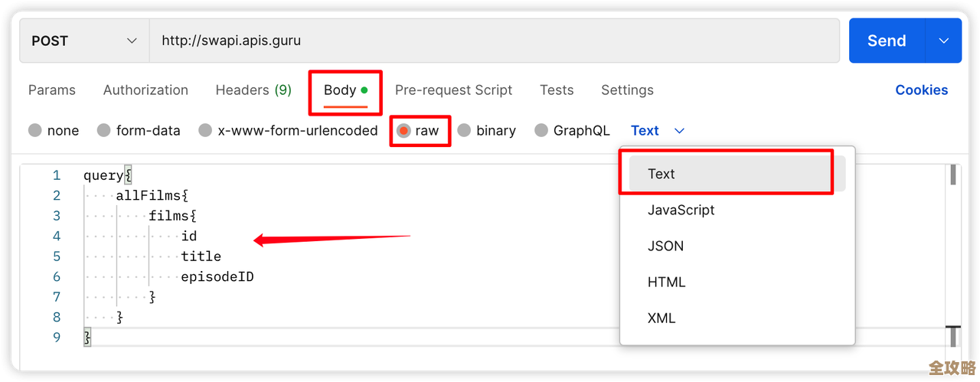The height and width of the screenshot is (382, 980).
Task: Open the POST method dropdown
Action: [x=84, y=41]
